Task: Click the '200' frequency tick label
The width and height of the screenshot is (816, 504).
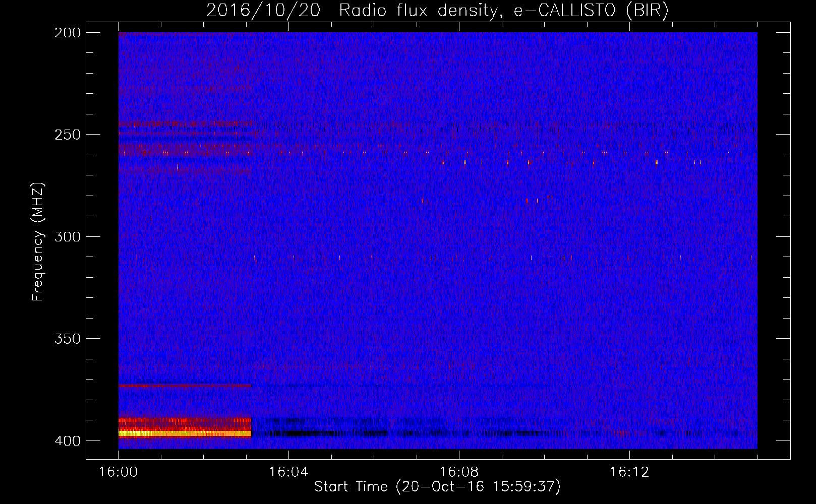Action: click(67, 33)
